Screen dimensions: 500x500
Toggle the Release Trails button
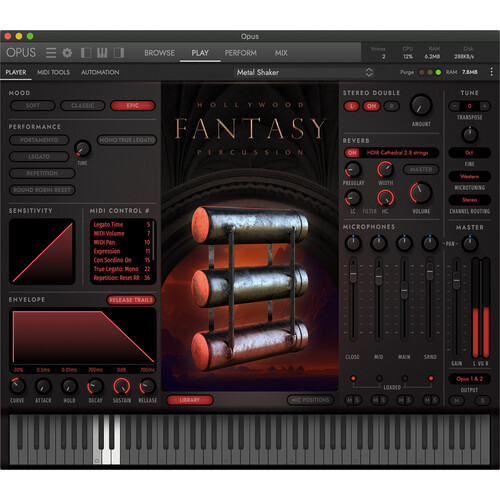[x=131, y=300]
